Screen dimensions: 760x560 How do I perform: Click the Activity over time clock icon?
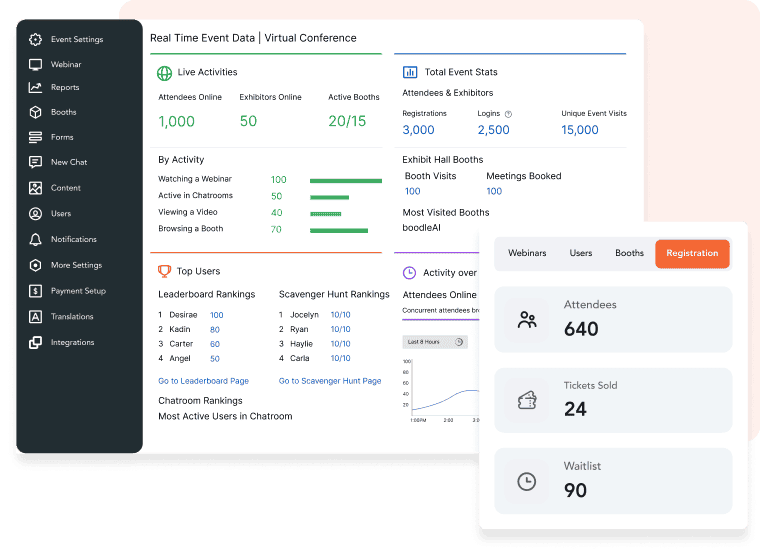410,272
